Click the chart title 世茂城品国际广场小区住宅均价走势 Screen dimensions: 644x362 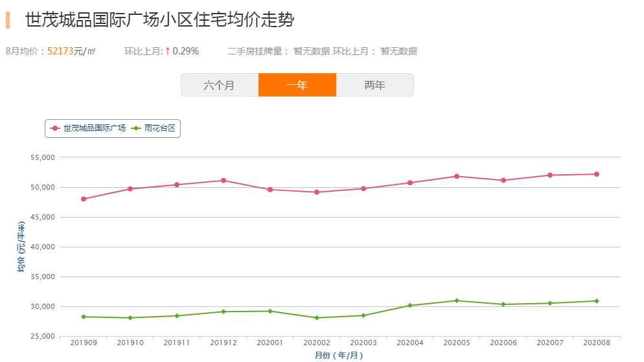(159, 19)
